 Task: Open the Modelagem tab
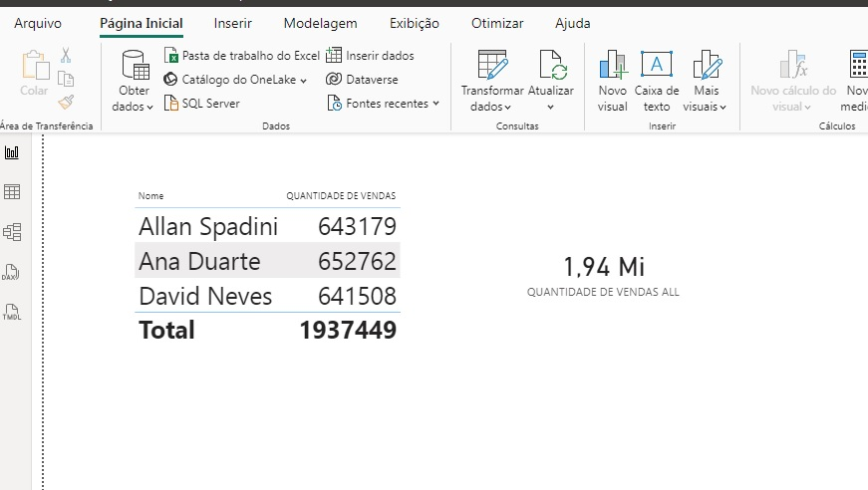[x=321, y=23]
